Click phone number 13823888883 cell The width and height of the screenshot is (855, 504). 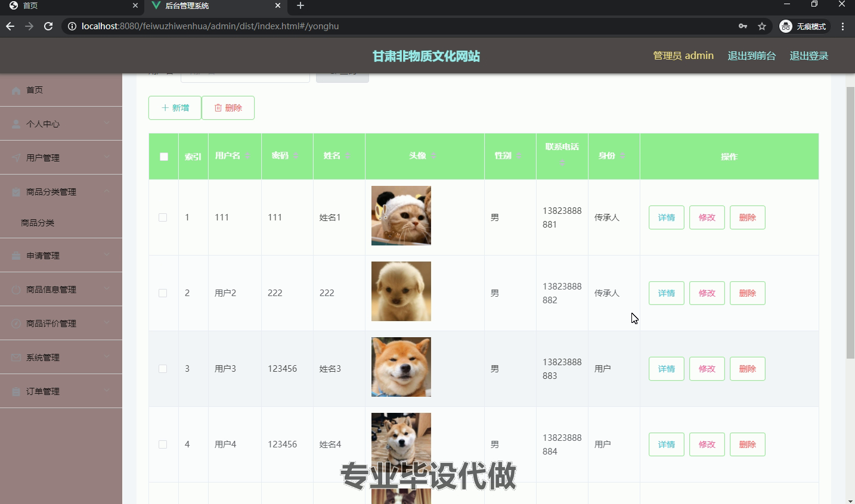(x=562, y=369)
